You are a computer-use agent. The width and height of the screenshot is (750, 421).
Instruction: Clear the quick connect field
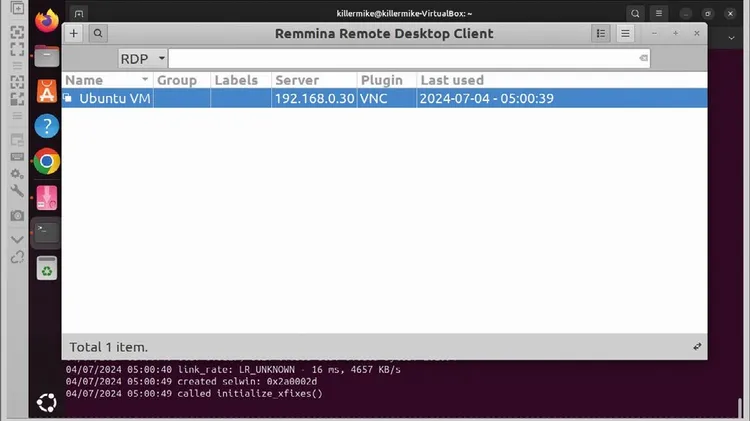coord(643,58)
